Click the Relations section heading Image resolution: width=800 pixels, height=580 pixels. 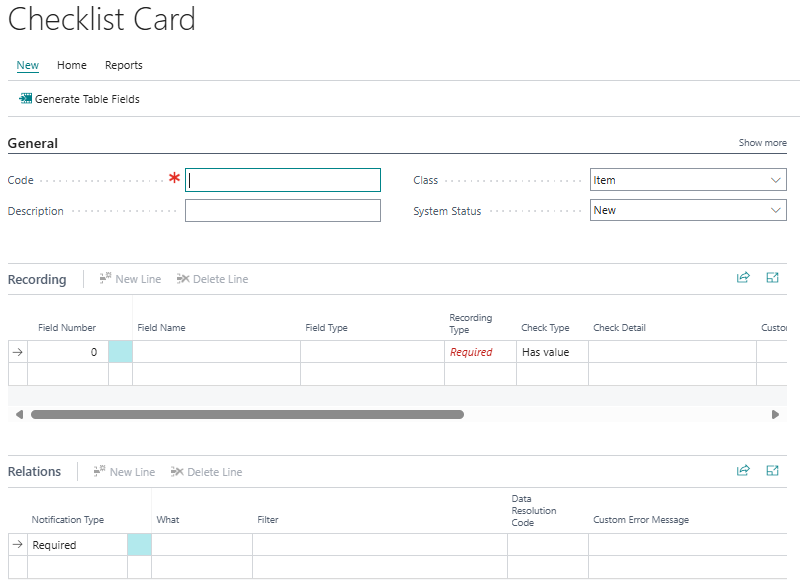pos(34,471)
